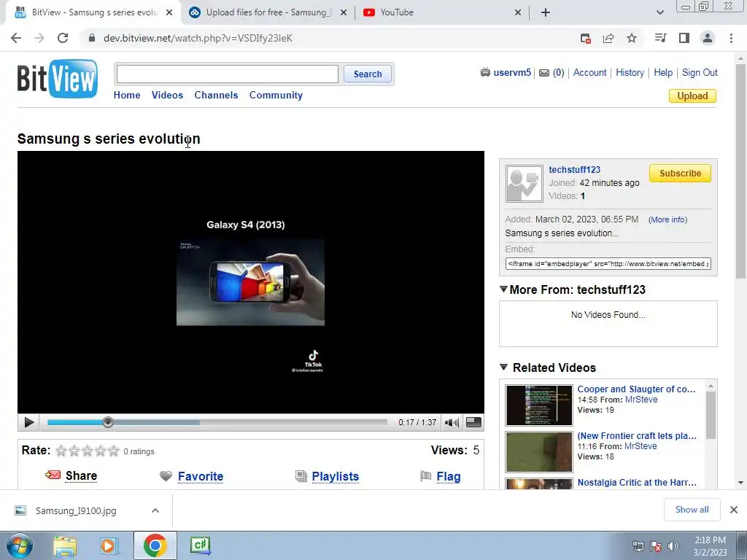
Task: Open the tab search dropdown chevron
Action: tap(659, 12)
